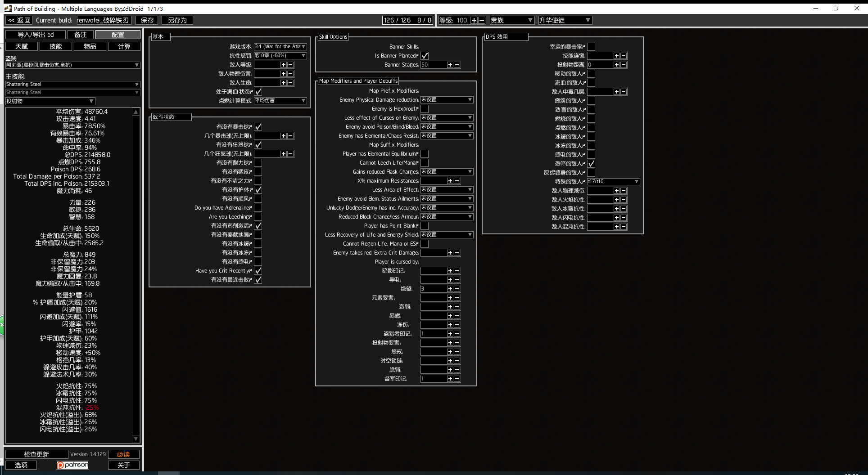Click the plus button for 暗影印记
The image size is (868, 475).
pyautogui.click(x=450, y=271)
